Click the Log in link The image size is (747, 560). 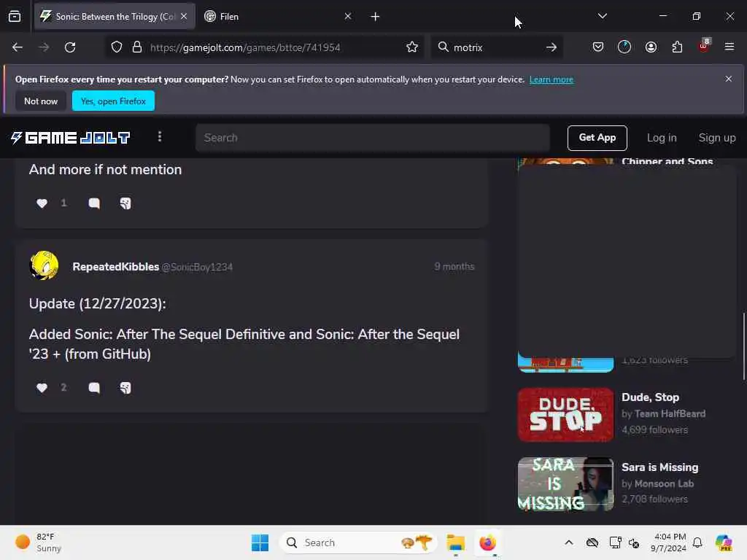[x=661, y=138]
